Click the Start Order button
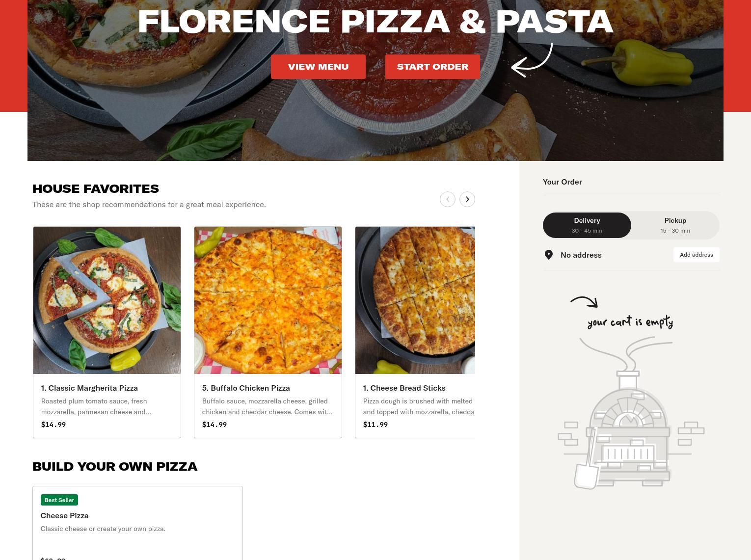Viewport: 751px width, 560px height. (x=432, y=67)
